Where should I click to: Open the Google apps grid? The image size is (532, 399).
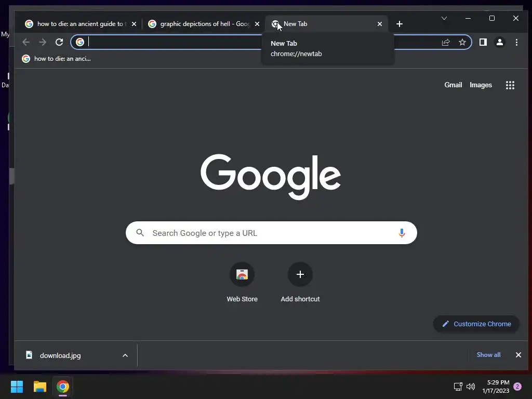tap(510, 85)
